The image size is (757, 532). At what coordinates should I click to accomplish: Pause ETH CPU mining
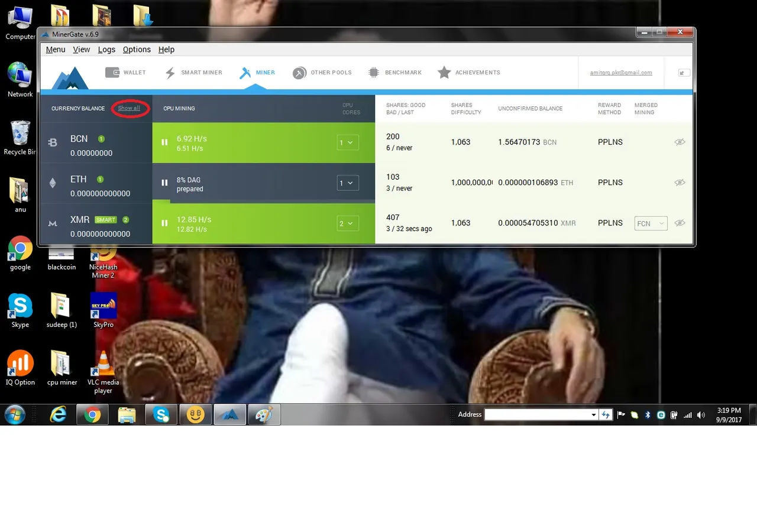[165, 183]
